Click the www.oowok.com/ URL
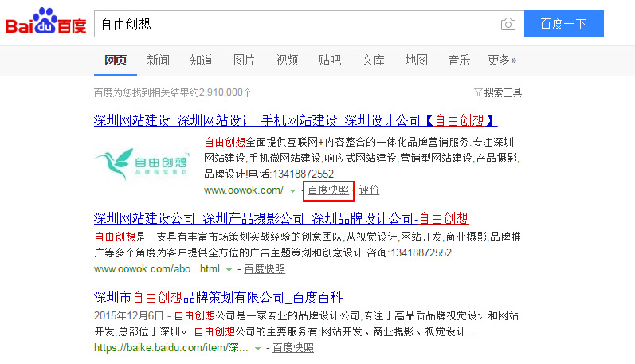The width and height of the screenshot is (635, 364). coord(244,190)
